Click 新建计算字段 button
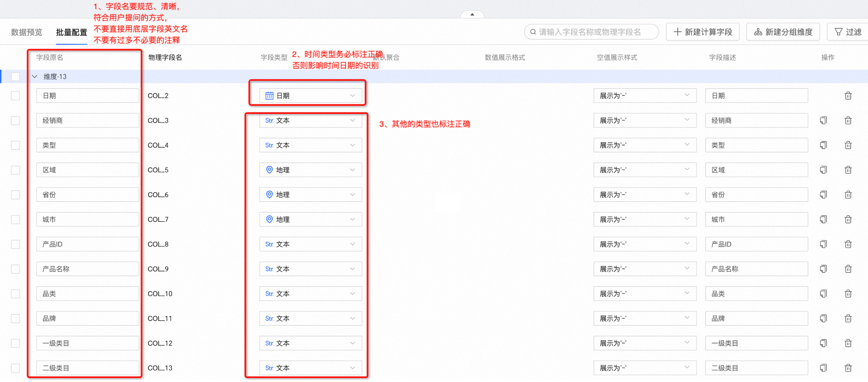 (x=703, y=32)
